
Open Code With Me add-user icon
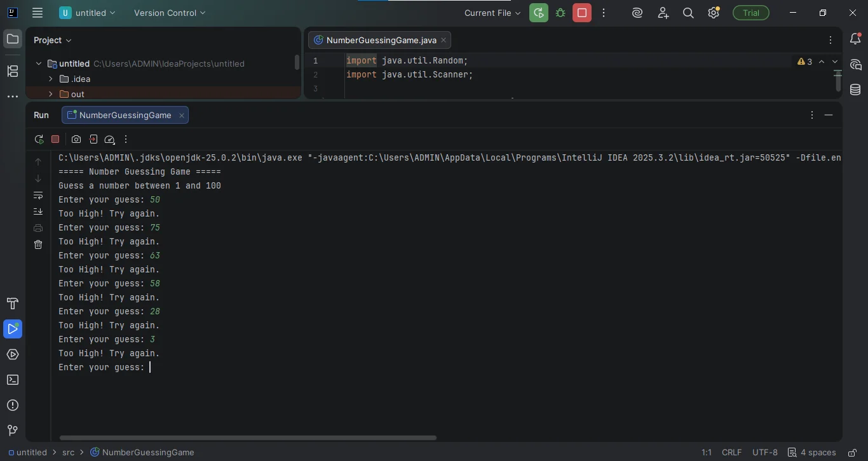tap(663, 13)
